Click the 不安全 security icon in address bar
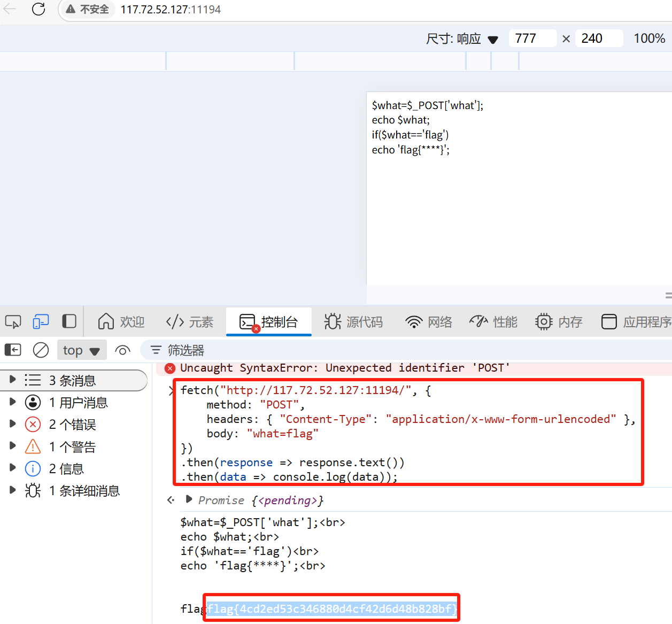 click(71, 9)
